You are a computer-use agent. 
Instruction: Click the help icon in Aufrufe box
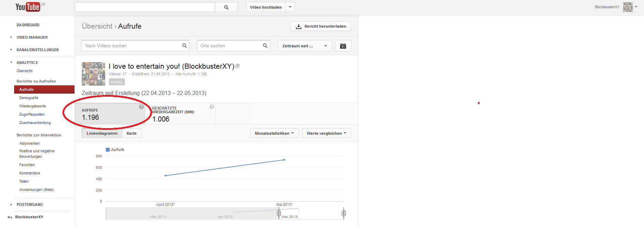(x=141, y=107)
